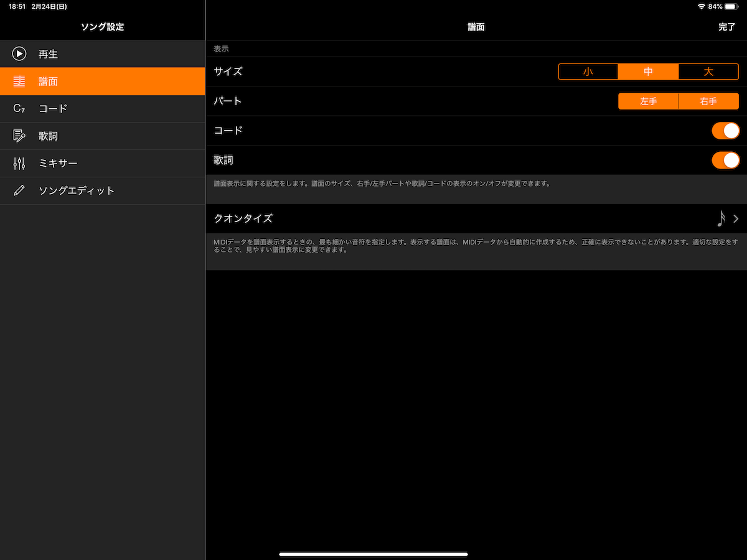The image size is (747, 560).
Task: Click the ソング設定 sidebar title
Action: (x=102, y=27)
